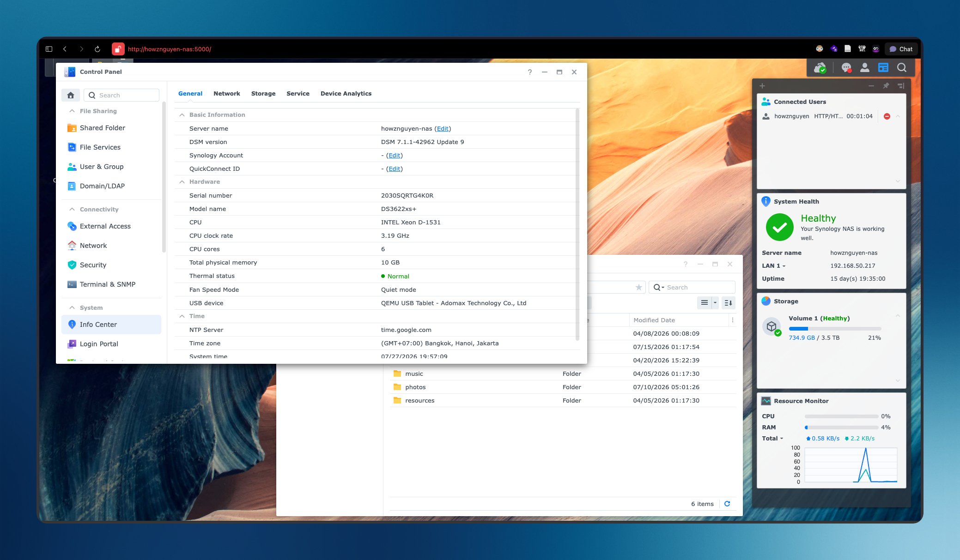Click the RAM usage bar
Image resolution: width=960 pixels, height=560 pixels.
coord(841,428)
